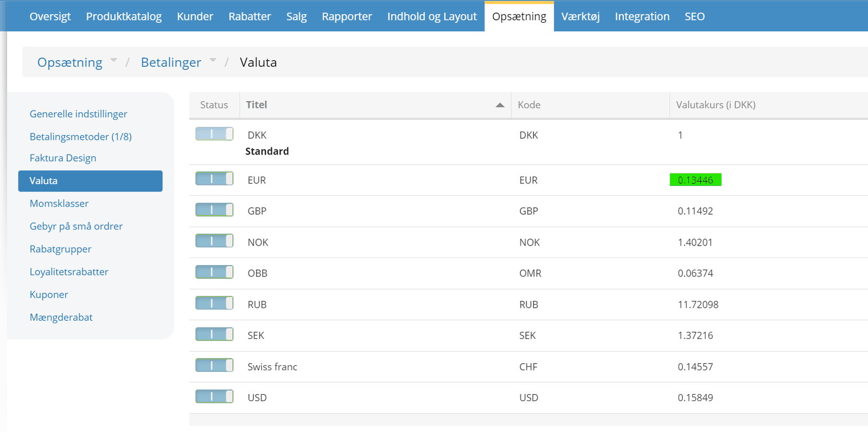Open the Oversigt menu tab
Viewport: 868px width, 432px height.
[x=50, y=16]
